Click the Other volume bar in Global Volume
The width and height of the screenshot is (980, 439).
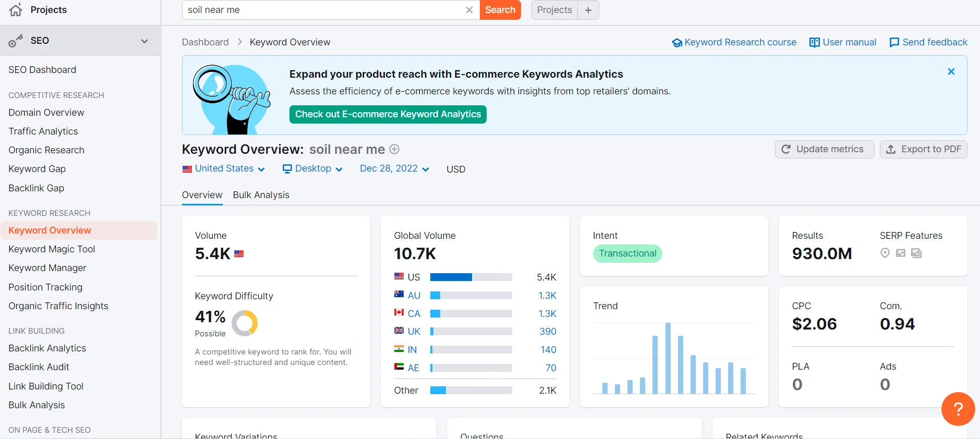pos(471,391)
